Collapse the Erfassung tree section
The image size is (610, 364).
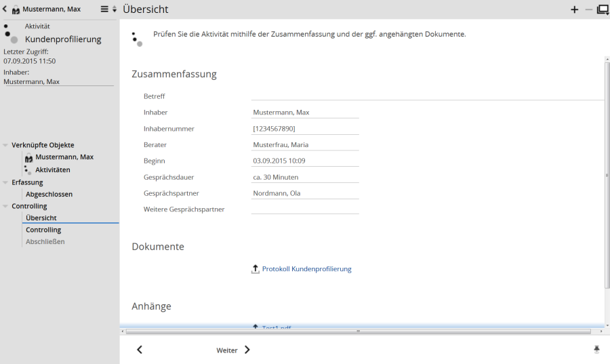pos(6,182)
